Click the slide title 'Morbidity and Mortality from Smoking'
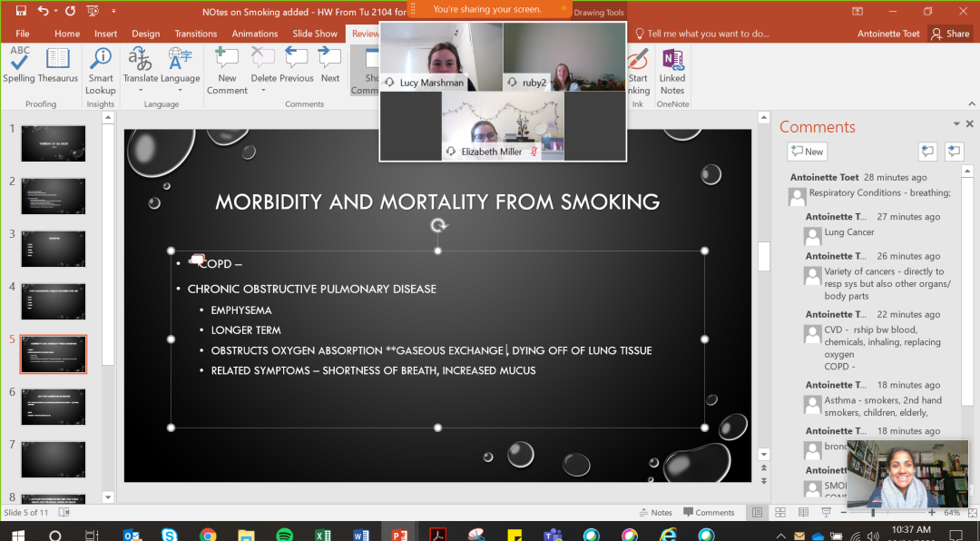 437,202
